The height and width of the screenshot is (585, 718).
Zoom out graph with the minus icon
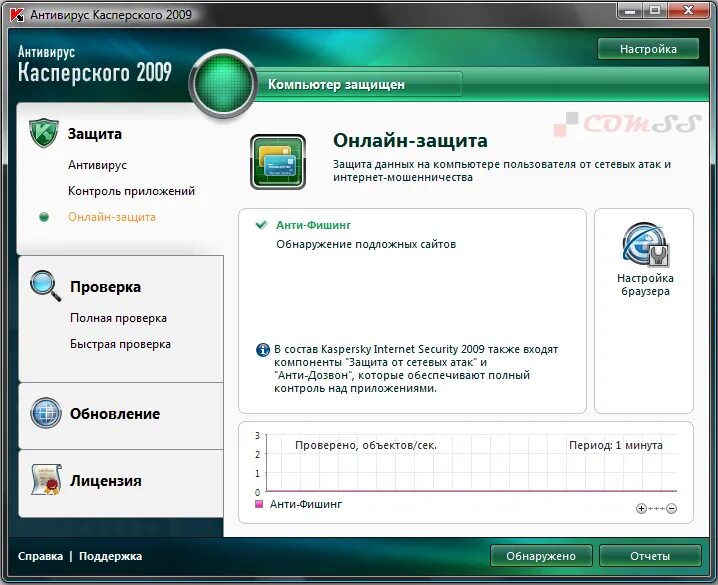[x=671, y=509]
